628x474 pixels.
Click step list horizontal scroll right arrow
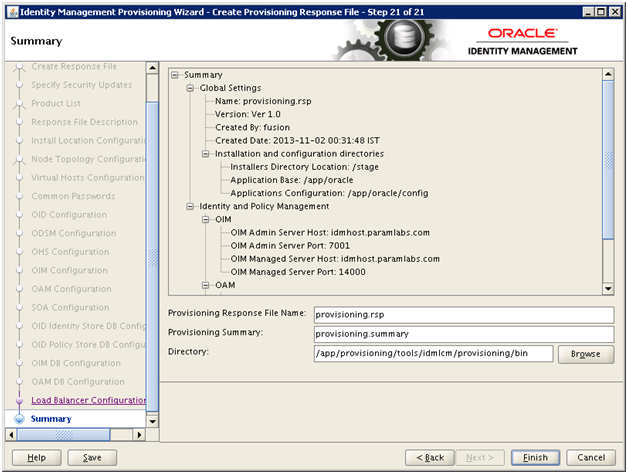tap(139, 435)
